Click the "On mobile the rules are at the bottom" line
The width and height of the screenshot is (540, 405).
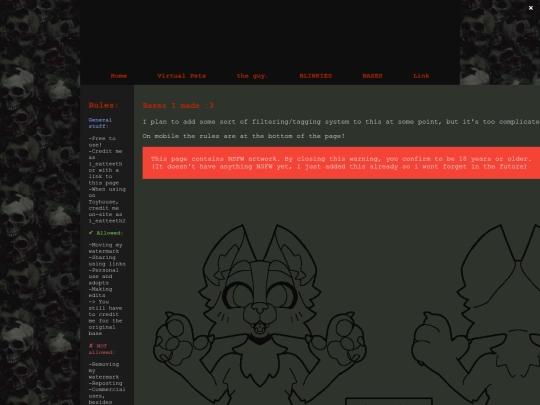[x=244, y=136]
